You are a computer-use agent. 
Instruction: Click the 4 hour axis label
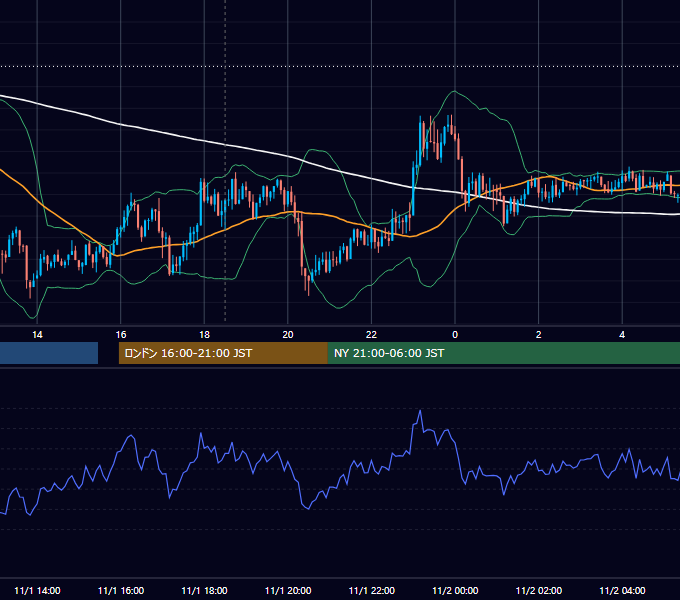(622, 335)
